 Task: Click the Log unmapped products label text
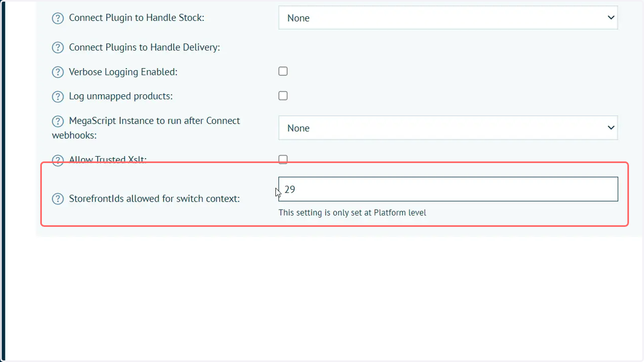tap(121, 97)
